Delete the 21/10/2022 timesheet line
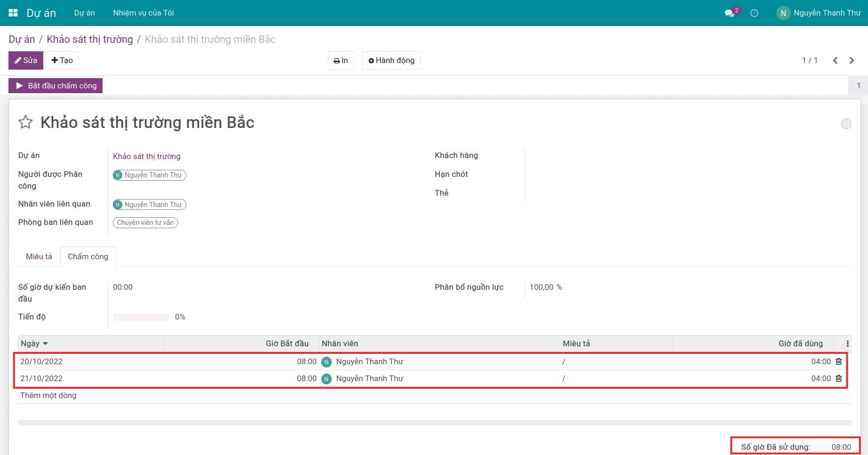 [x=838, y=378]
